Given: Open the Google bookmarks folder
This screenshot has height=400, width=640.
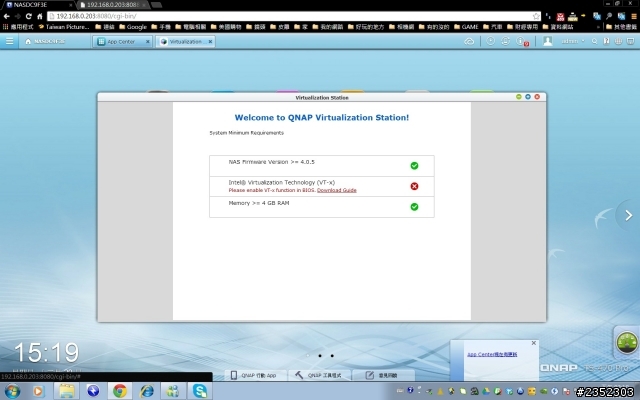Looking at the screenshot, I should [x=133, y=27].
